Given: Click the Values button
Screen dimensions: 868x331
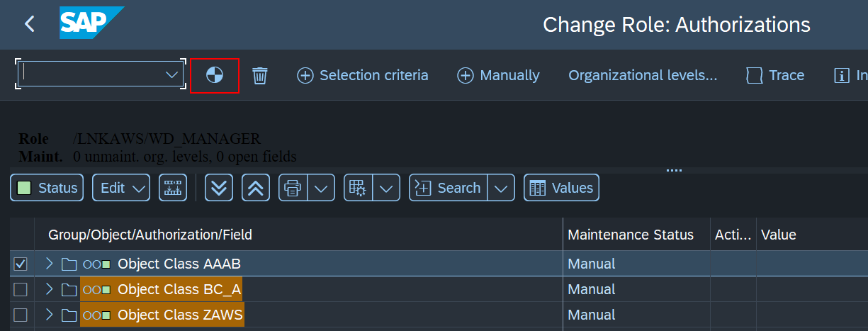Looking at the screenshot, I should (562, 188).
